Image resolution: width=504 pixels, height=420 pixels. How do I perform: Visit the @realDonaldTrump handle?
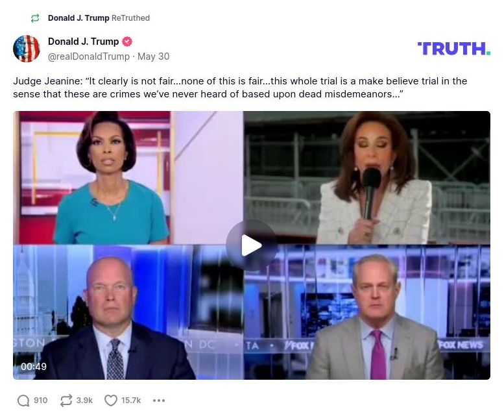89,56
